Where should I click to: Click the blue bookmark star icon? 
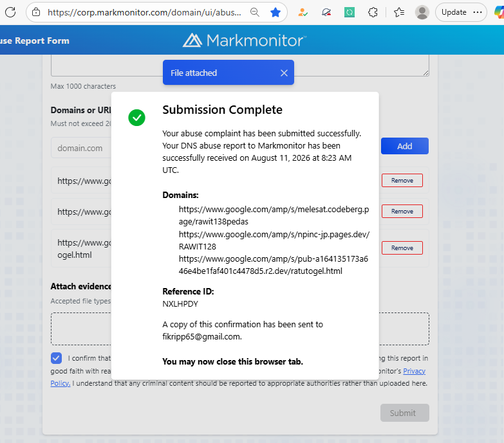pos(275,12)
